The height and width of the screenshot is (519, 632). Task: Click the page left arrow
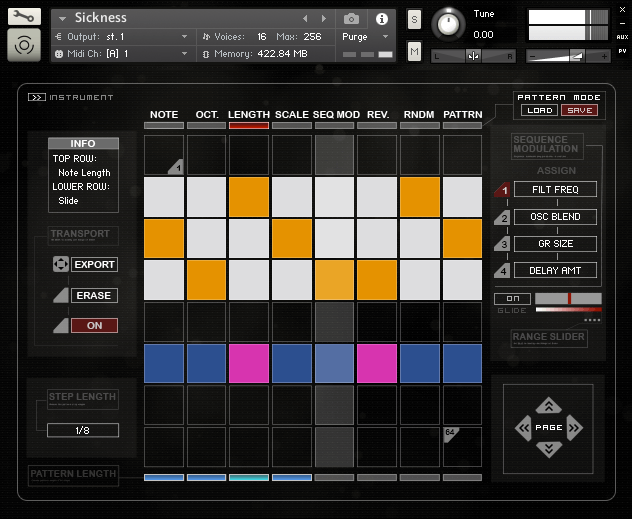522,428
